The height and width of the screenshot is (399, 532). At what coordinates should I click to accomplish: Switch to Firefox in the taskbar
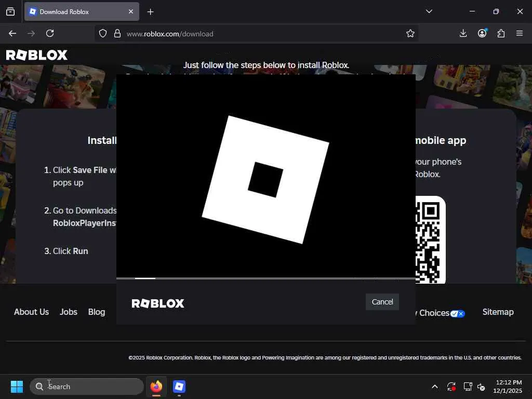pyautogui.click(x=156, y=387)
